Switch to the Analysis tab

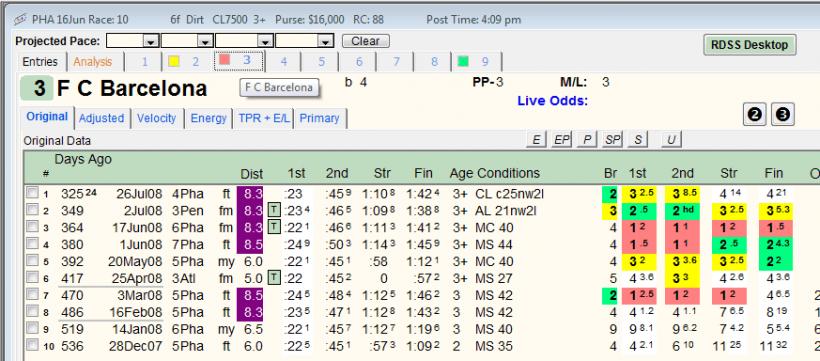coord(93,62)
